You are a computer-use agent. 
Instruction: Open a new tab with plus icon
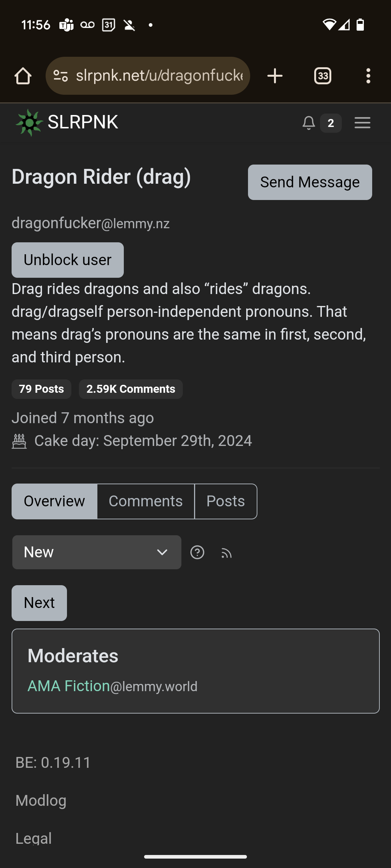(275, 76)
